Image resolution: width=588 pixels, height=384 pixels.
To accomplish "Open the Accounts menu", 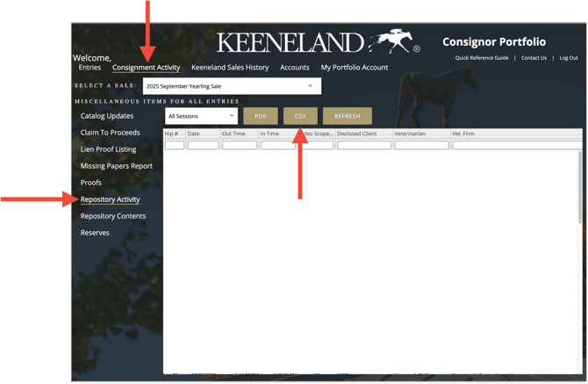I will click(295, 68).
